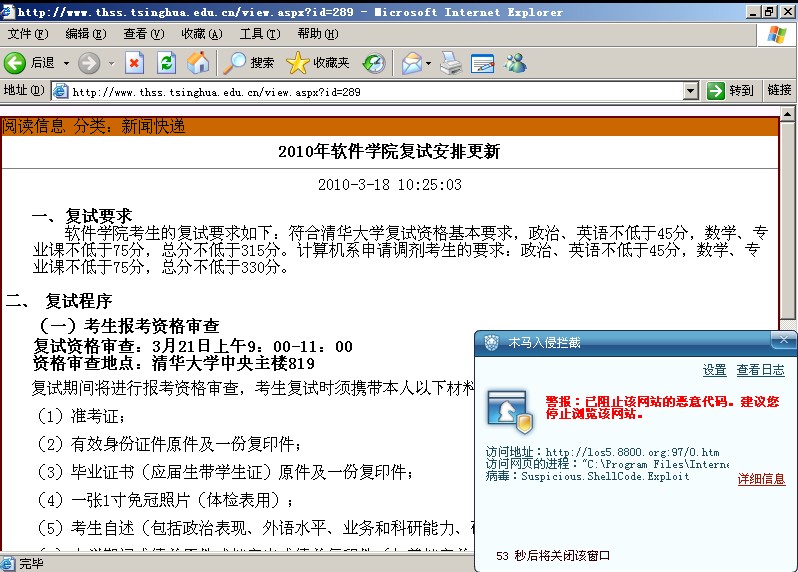Image resolution: width=798 pixels, height=572 pixels.
Task: Click the Stop loading icon
Action: coord(134,63)
